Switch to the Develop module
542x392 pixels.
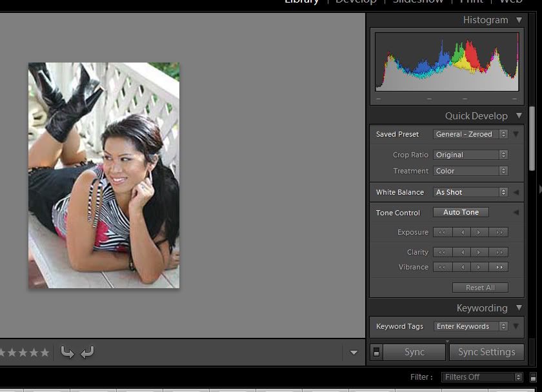click(357, 3)
